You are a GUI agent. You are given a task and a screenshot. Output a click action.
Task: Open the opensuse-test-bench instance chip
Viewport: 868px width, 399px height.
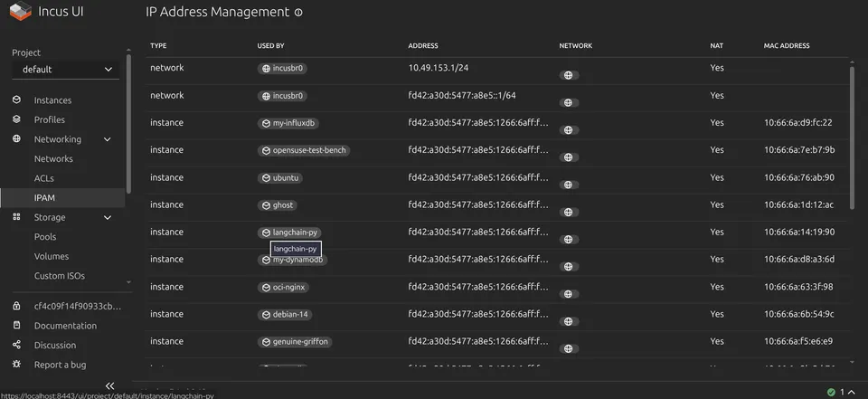tap(304, 151)
